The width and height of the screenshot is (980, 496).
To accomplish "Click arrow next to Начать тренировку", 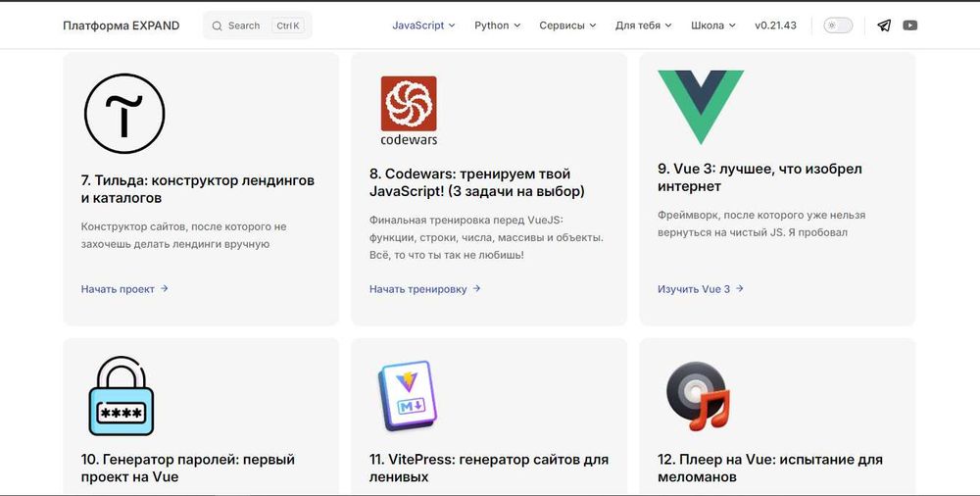I will point(476,288).
